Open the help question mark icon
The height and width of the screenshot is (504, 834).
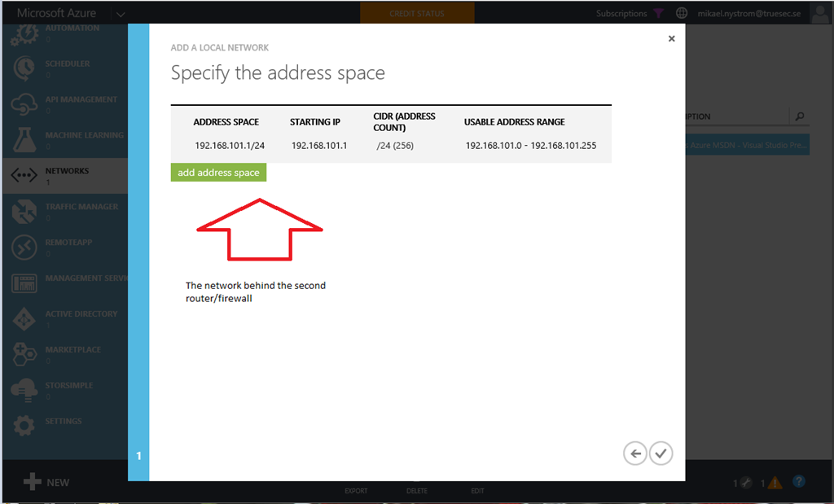(799, 482)
